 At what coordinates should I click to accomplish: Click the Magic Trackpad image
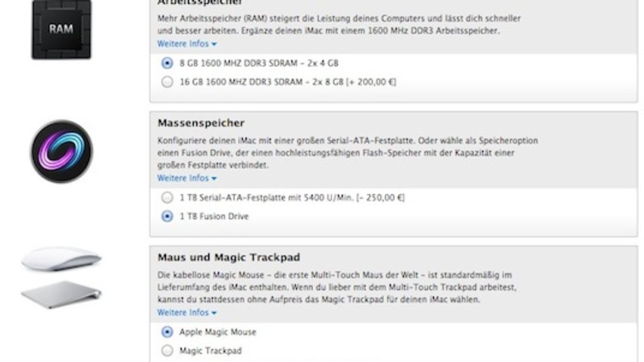tap(61, 295)
